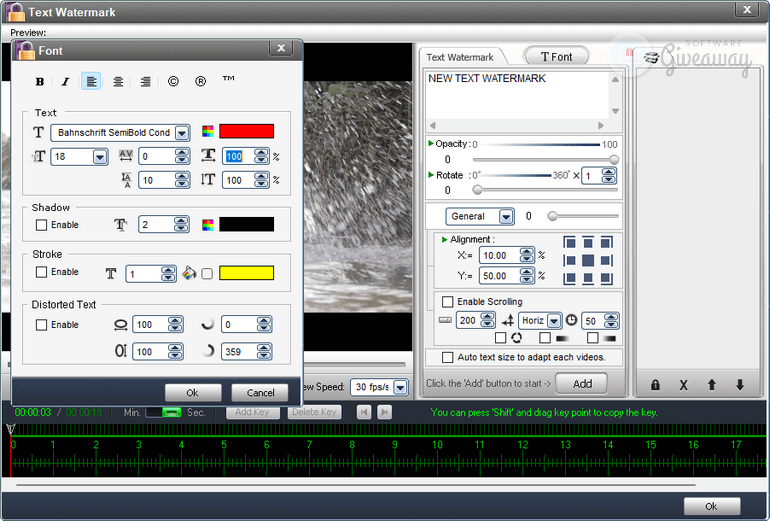The image size is (770, 521).
Task: Insert the registered trademark symbol
Action: [200, 82]
